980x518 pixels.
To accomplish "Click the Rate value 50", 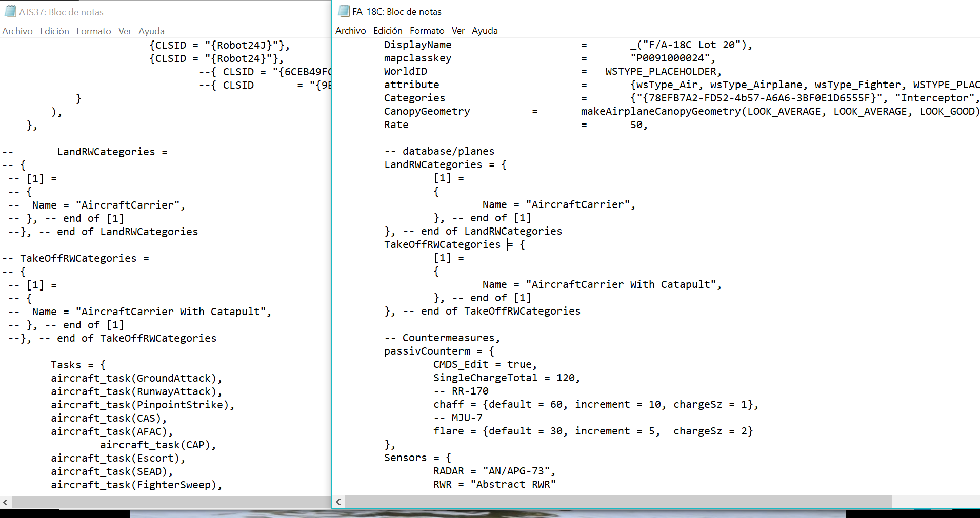I will pyautogui.click(x=636, y=125).
